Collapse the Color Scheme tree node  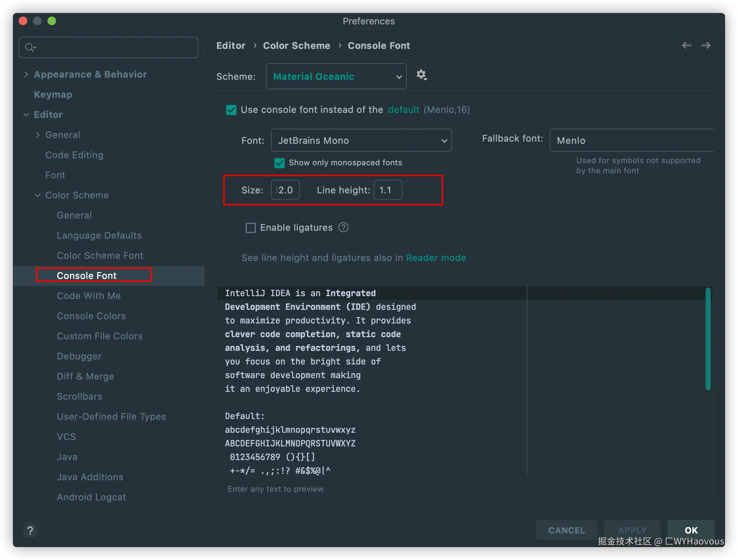click(x=38, y=195)
